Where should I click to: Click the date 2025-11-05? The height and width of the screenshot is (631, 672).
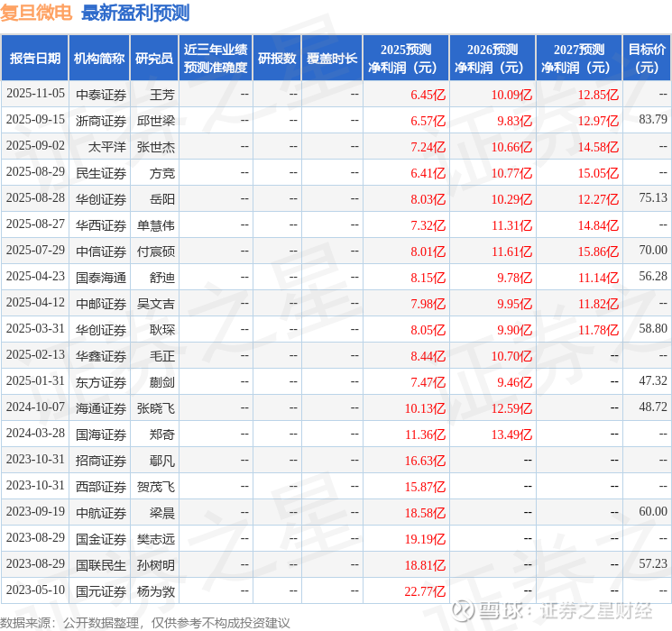tap(35, 94)
